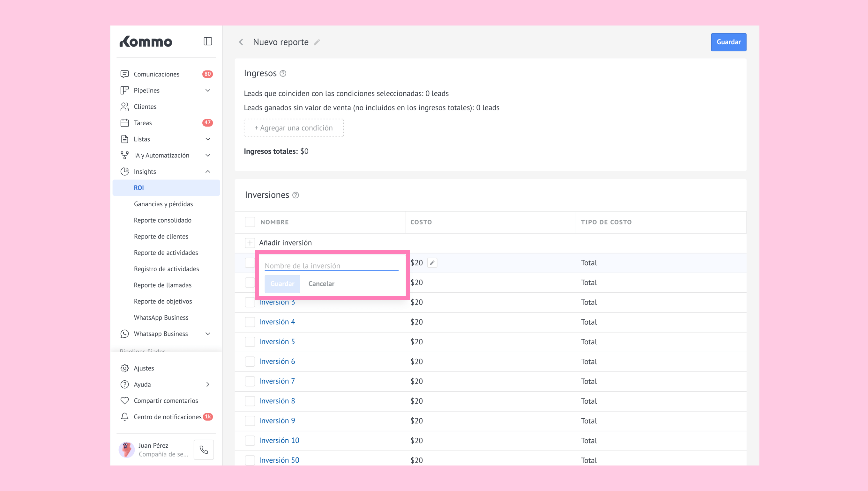Click the plus icon for Añadir inversión
This screenshot has width=868, height=491.
(250, 243)
